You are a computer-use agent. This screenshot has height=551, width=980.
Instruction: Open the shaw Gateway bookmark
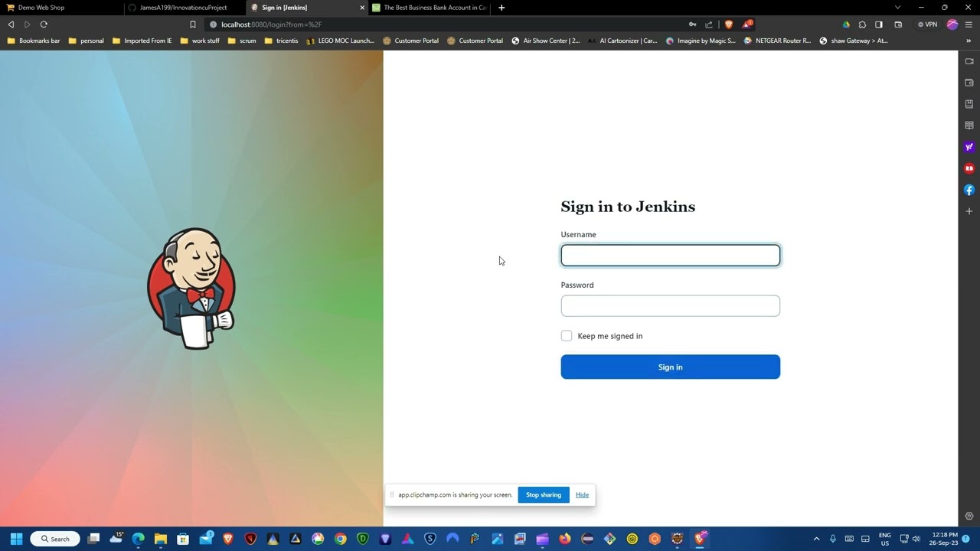coord(854,41)
